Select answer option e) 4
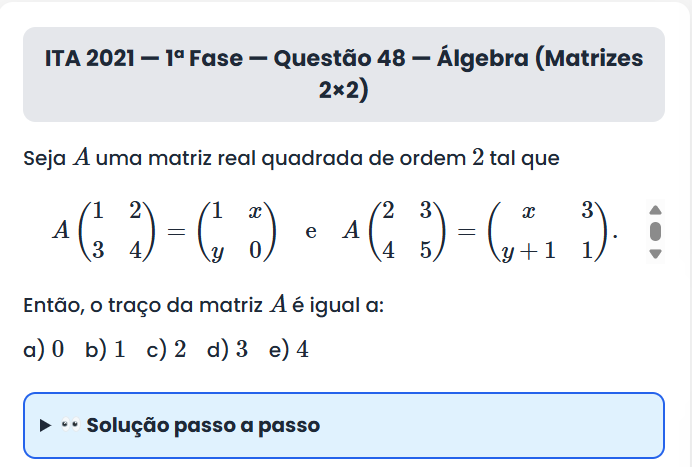Image resolution: width=692 pixels, height=467 pixels. click(288, 350)
